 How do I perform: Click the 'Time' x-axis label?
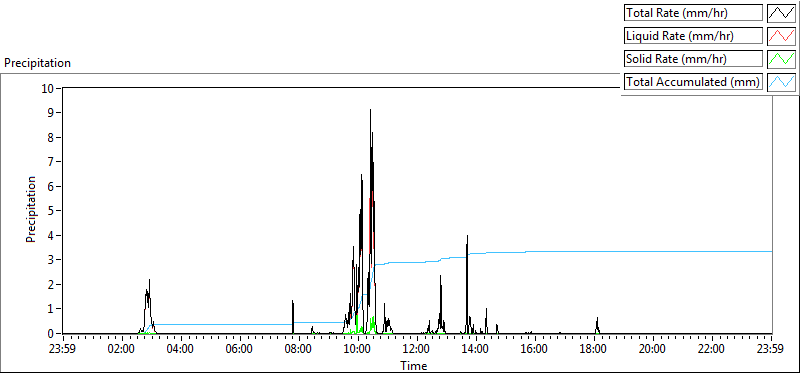[413, 365]
